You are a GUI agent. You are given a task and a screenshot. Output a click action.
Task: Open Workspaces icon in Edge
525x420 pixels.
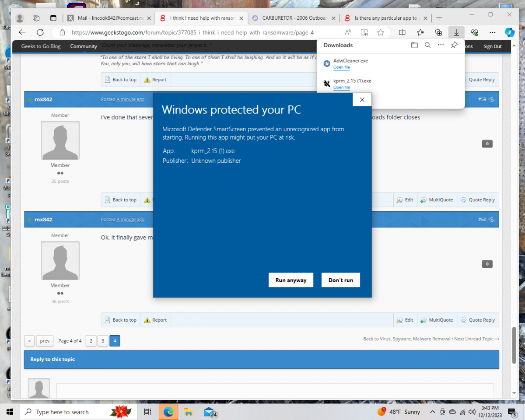point(36,18)
